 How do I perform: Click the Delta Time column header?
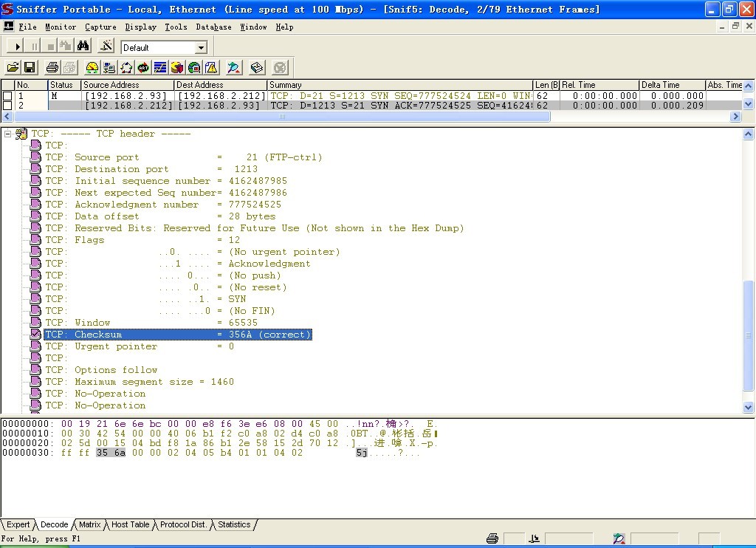coord(672,85)
